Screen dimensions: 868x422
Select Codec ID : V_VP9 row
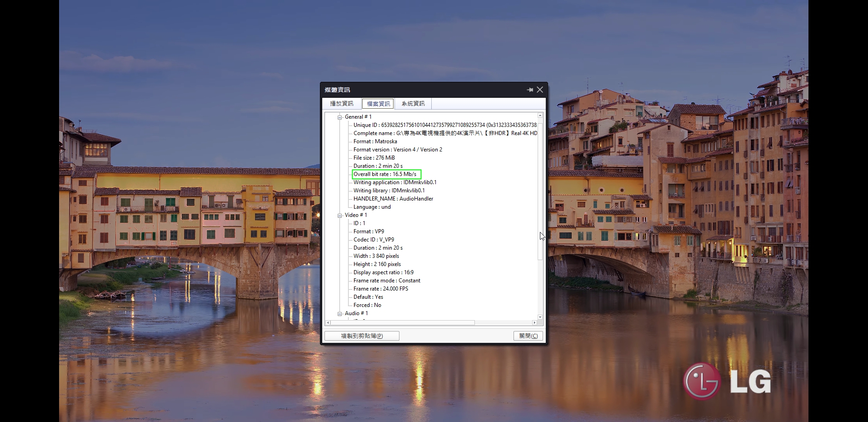click(374, 240)
